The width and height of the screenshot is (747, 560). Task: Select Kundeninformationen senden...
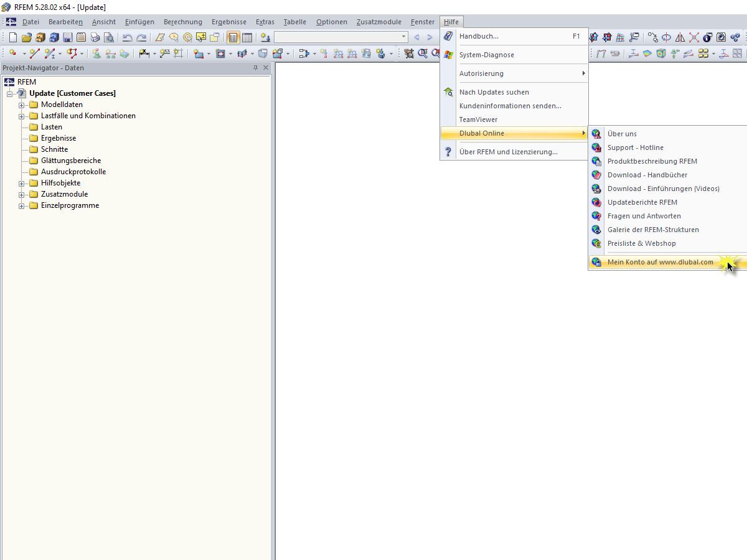click(x=514, y=106)
